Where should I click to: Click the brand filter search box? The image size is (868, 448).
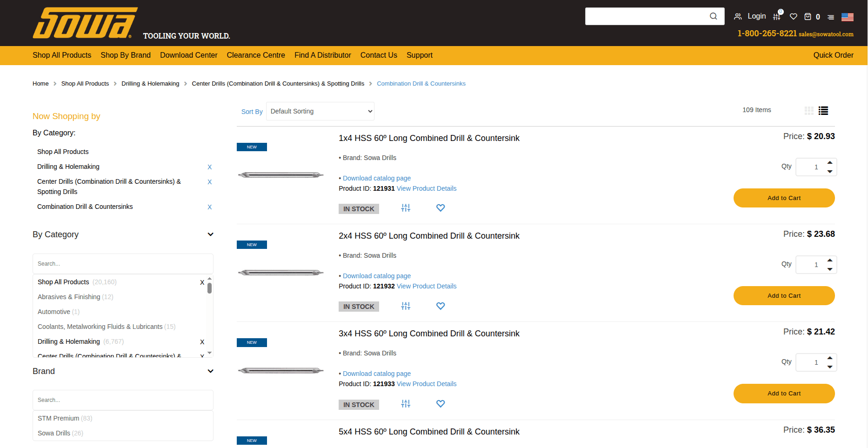point(123,400)
